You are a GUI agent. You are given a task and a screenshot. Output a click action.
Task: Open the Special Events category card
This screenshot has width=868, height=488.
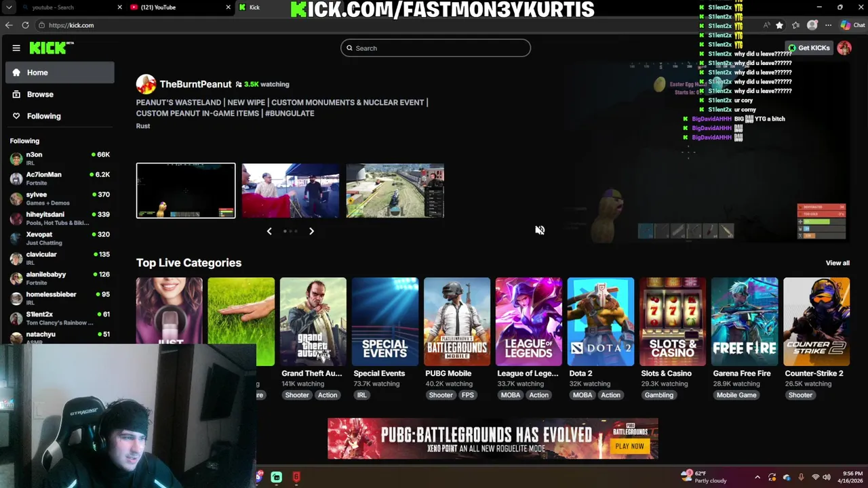385,322
